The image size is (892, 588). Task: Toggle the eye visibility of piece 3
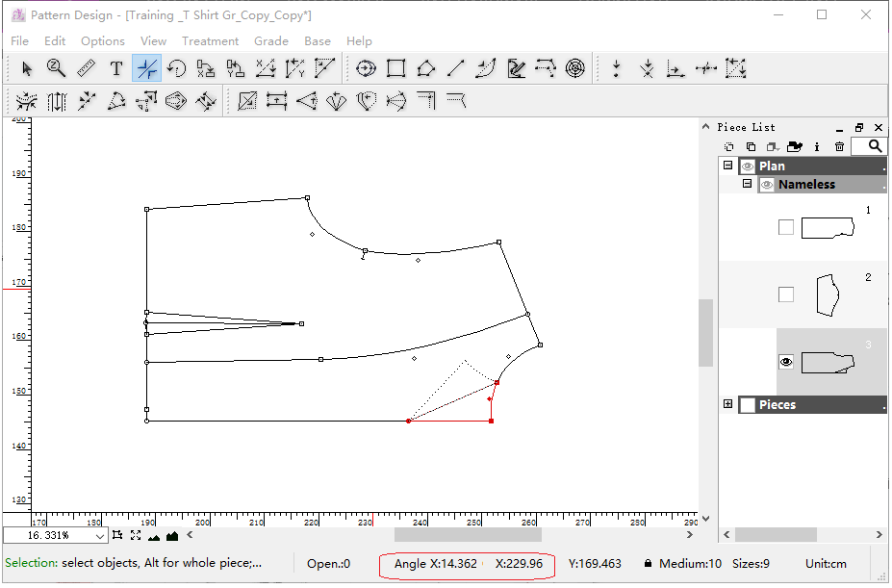coord(786,362)
